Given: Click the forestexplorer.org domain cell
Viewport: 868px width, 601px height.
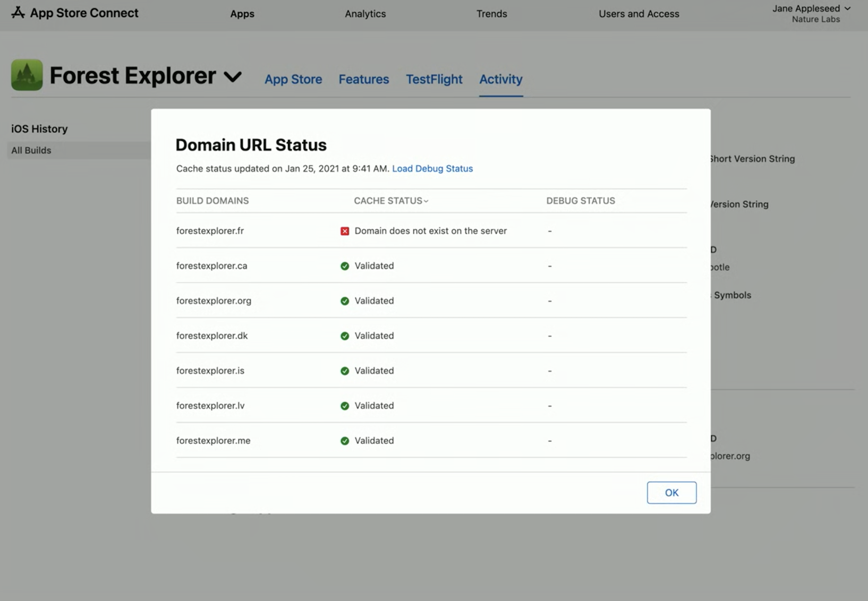Looking at the screenshot, I should (x=214, y=301).
